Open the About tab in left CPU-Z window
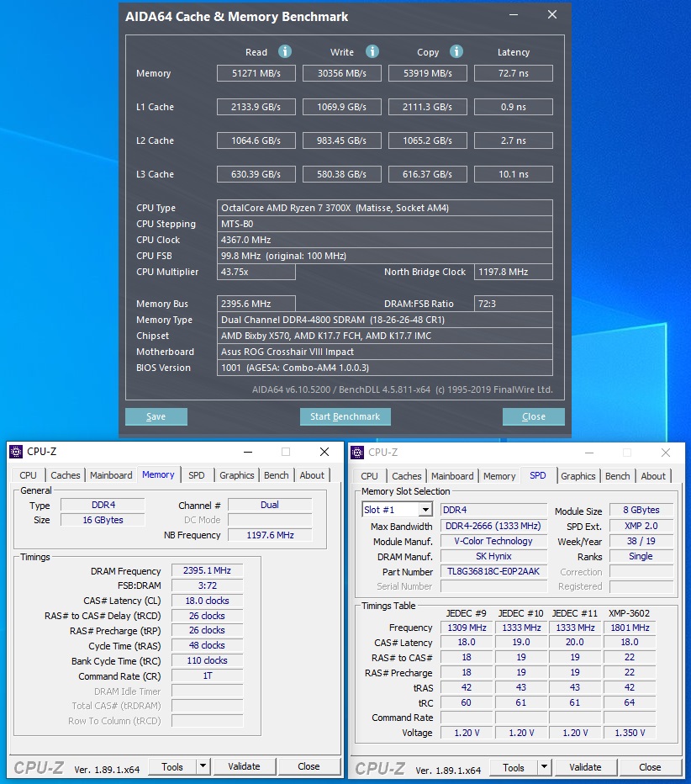This screenshot has width=691, height=784. [x=312, y=475]
